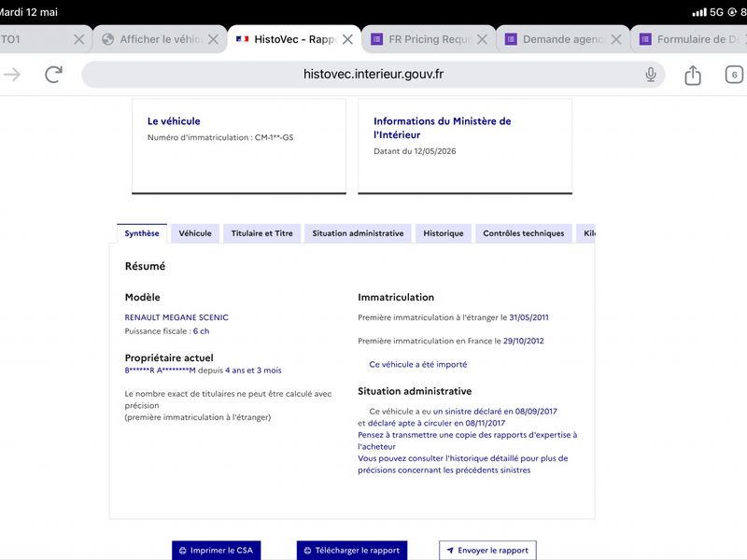
Task: Open the Véhicule tab
Action: [195, 233]
